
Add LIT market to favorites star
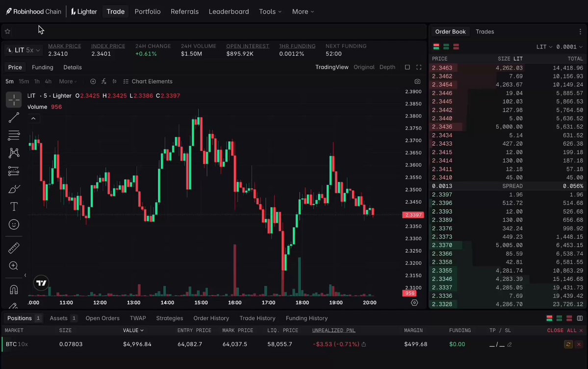click(x=7, y=31)
